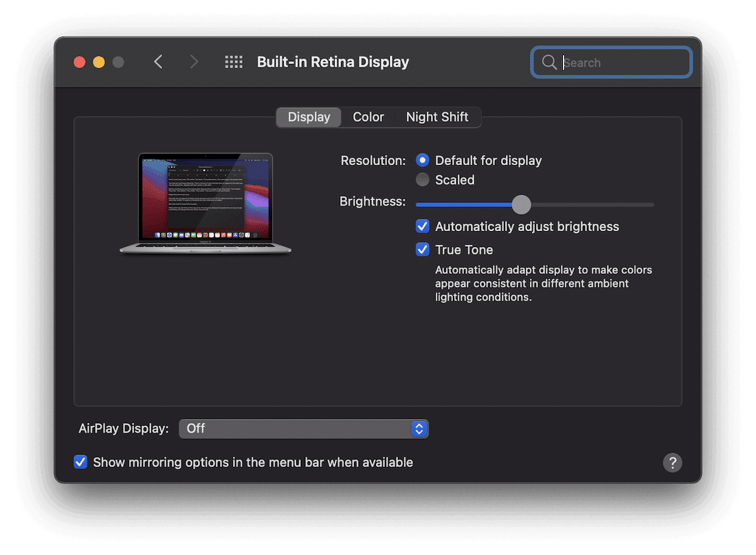Click the red close window button
This screenshot has width=756, height=555.
pos(79,62)
